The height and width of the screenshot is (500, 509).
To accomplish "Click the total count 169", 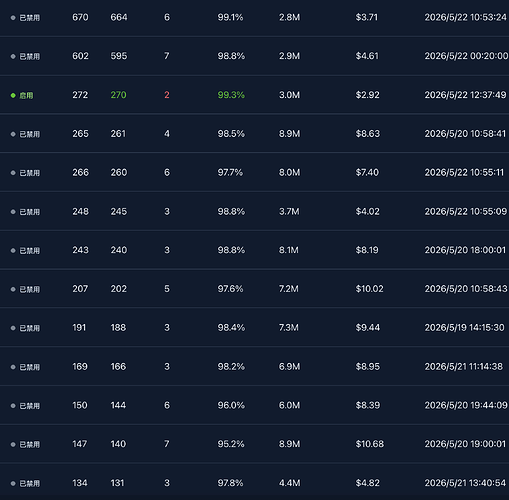I will [80, 367].
